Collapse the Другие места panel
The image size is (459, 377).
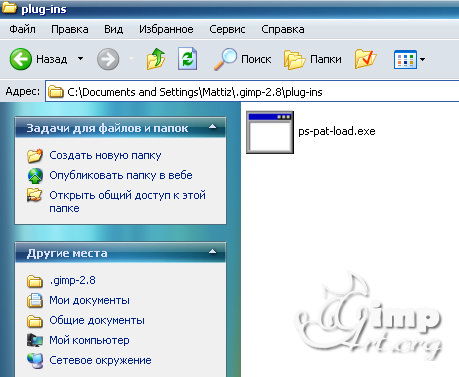(212, 252)
